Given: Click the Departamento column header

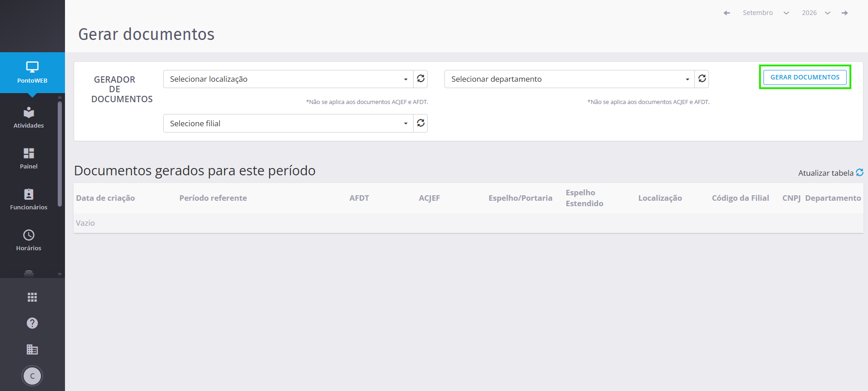Looking at the screenshot, I should [x=833, y=198].
